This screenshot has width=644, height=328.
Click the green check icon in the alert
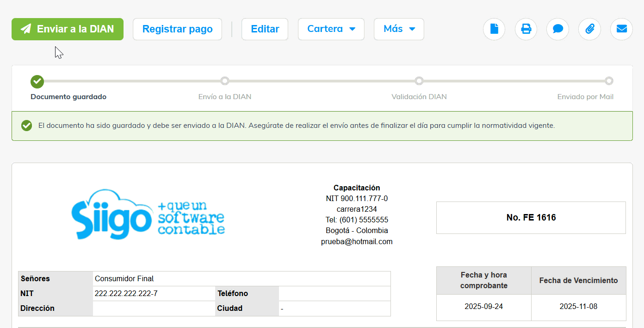click(27, 126)
